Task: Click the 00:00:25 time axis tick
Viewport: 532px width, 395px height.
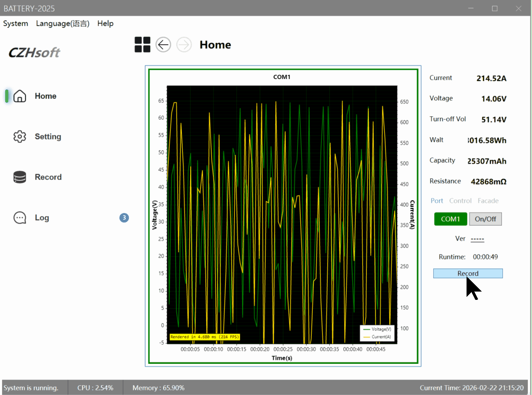Action: pyautogui.click(x=283, y=349)
